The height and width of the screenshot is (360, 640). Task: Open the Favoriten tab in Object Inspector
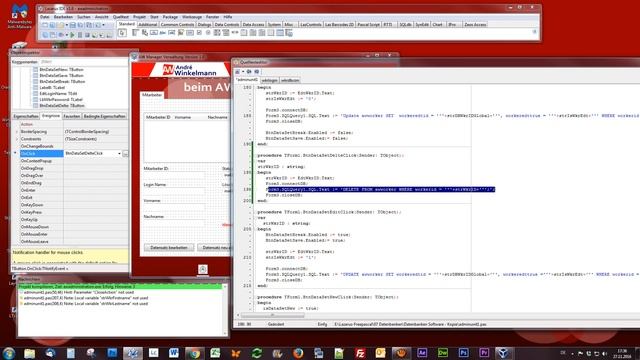pos(72,116)
